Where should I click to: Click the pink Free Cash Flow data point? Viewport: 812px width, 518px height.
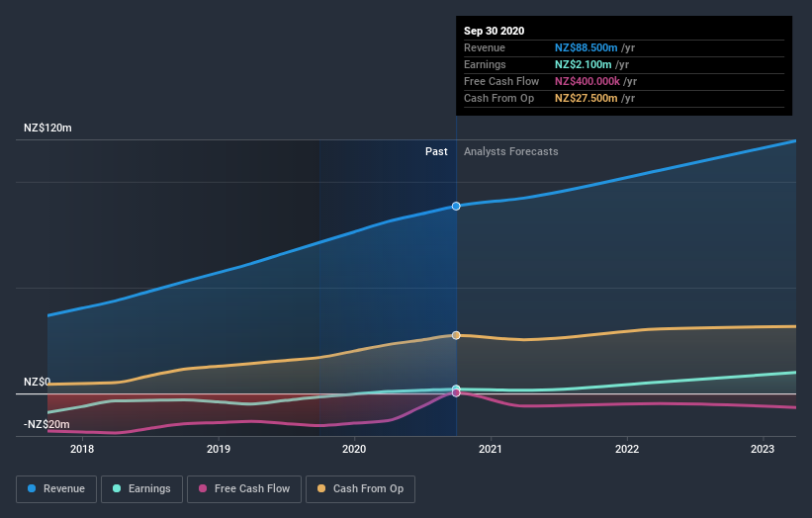[456, 392]
